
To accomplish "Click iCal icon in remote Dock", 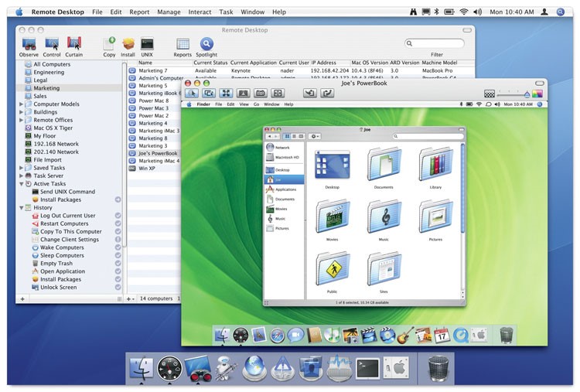I will point(442,335).
